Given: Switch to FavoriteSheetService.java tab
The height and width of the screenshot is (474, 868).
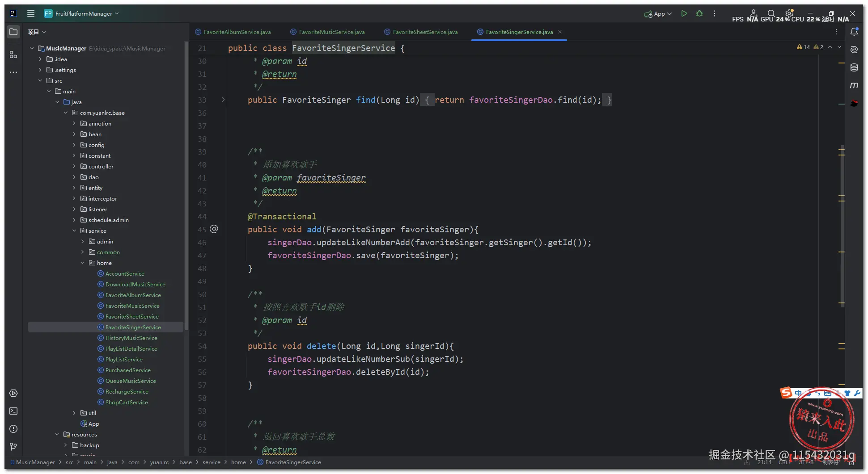Looking at the screenshot, I should [421, 32].
